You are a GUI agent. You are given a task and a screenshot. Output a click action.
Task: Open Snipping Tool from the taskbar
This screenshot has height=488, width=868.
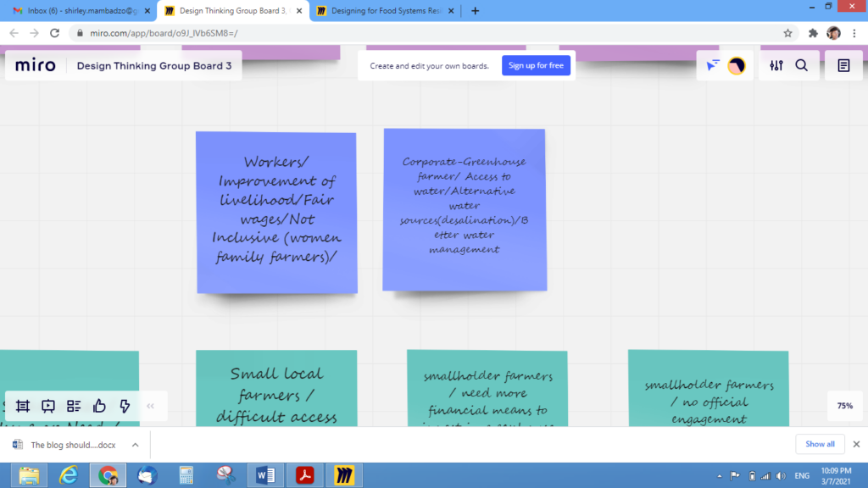225,475
